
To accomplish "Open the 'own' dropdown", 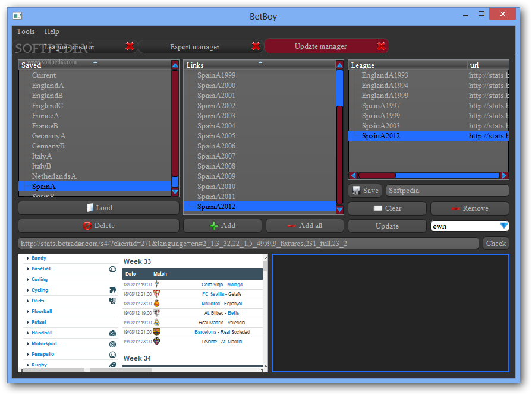I will [470, 226].
